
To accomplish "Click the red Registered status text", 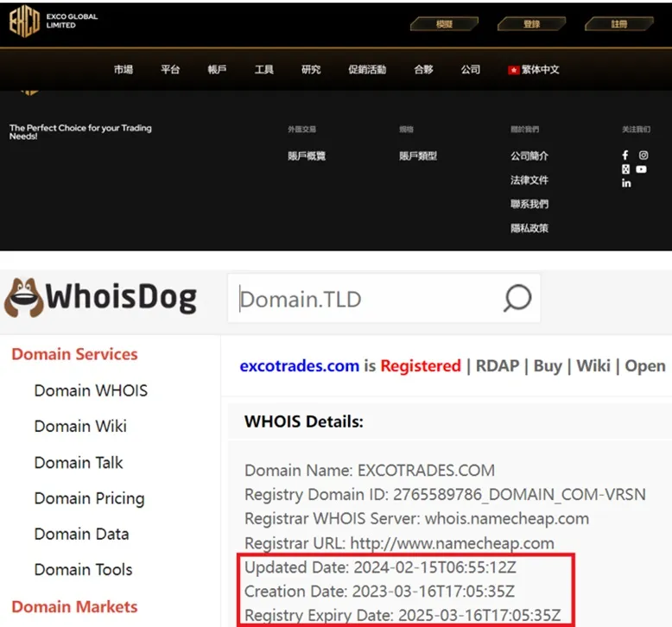I will [x=421, y=366].
